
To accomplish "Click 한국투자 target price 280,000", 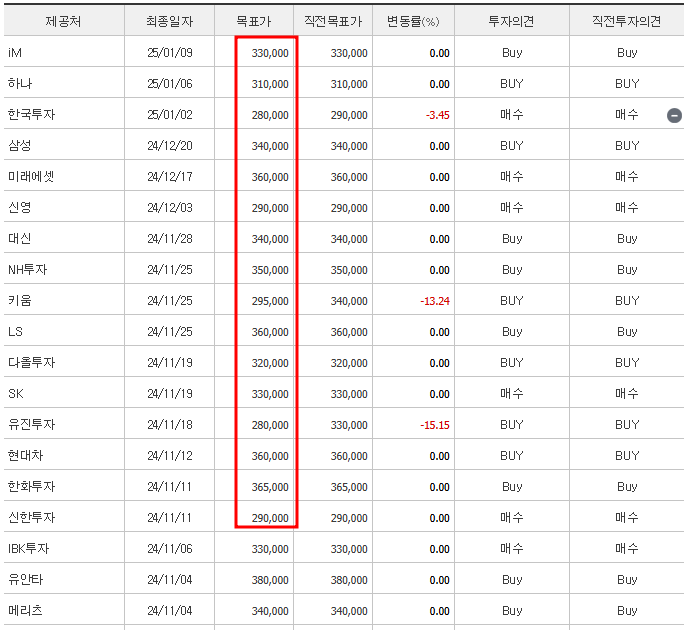I will pos(270,115).
